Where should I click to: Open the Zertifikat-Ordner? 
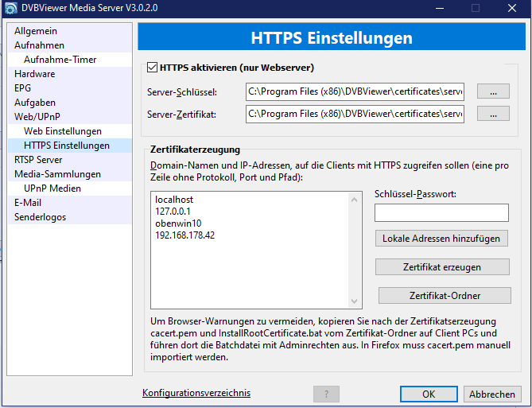pyautogui.click(x=445, y=296)
